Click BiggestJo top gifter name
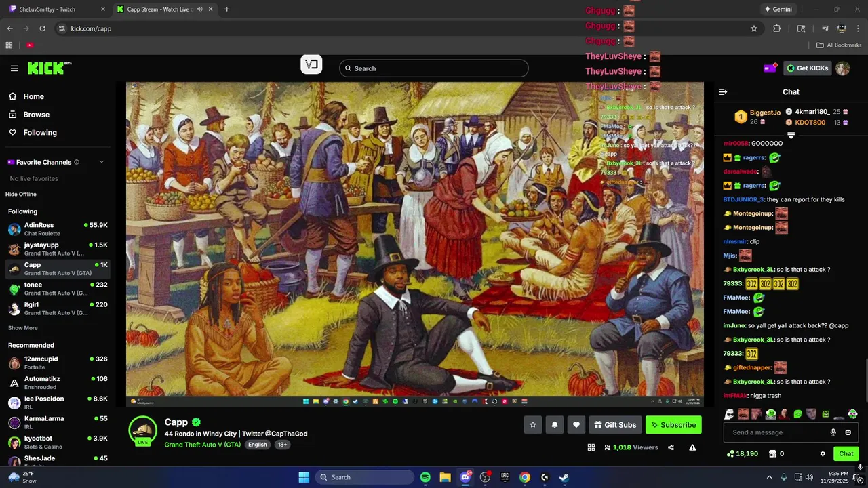 pos(765,113)
